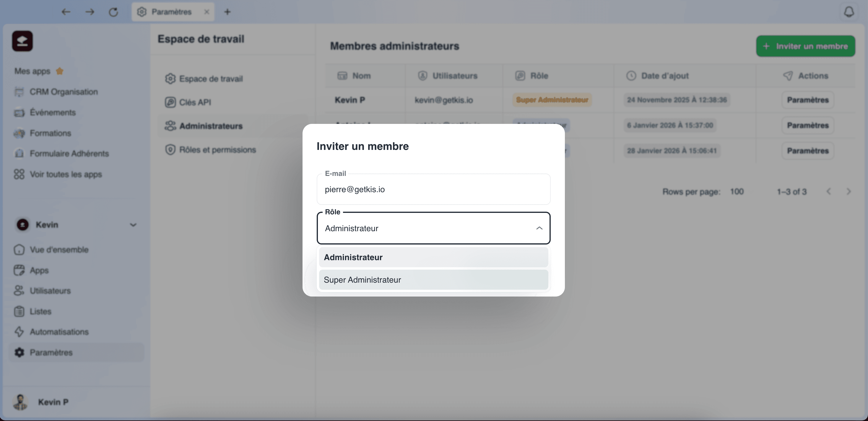868x421 pixels.
Task: Click the star icon next to Mes apps
Action: [60, 71]
